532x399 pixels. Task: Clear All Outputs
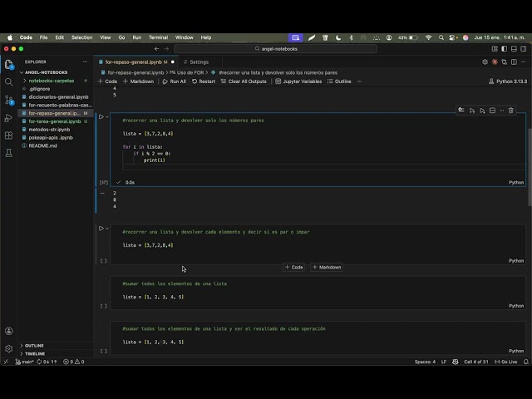click(244, 81)
